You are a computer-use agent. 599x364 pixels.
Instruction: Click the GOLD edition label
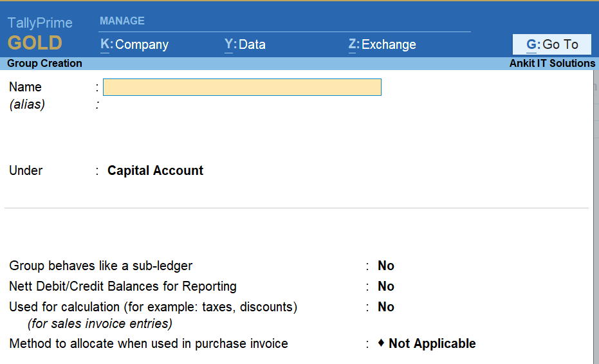(x=35, y=44)
